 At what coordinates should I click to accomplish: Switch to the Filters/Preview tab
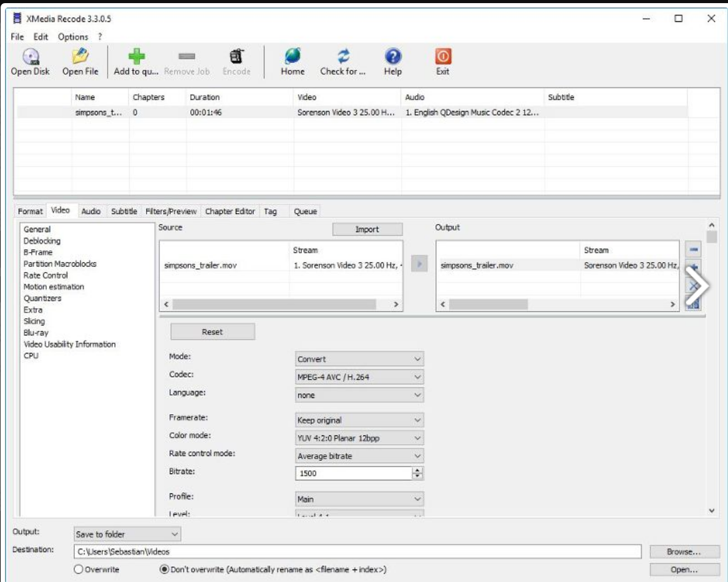171,211
